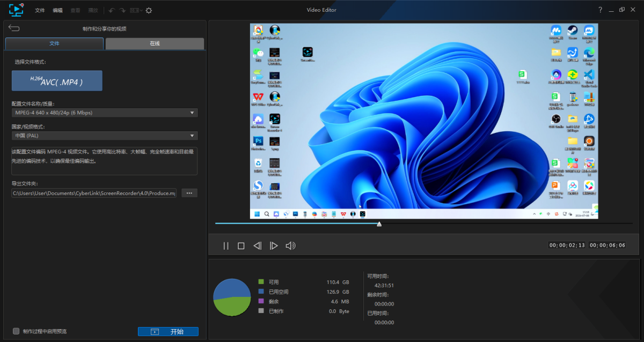Expand the 中国 (PAL) country format dropdown
The width and height of the screenshot is (644, 342).
point(105,136)
